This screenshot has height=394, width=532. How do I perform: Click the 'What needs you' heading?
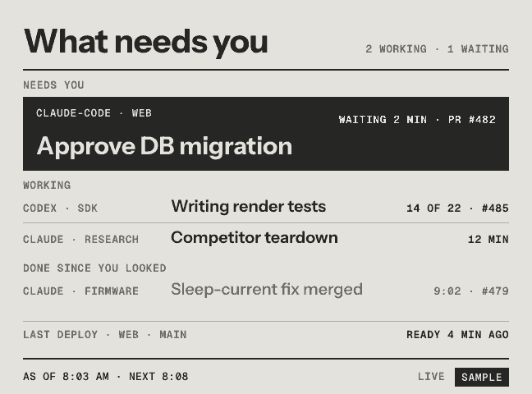(146, 42)
